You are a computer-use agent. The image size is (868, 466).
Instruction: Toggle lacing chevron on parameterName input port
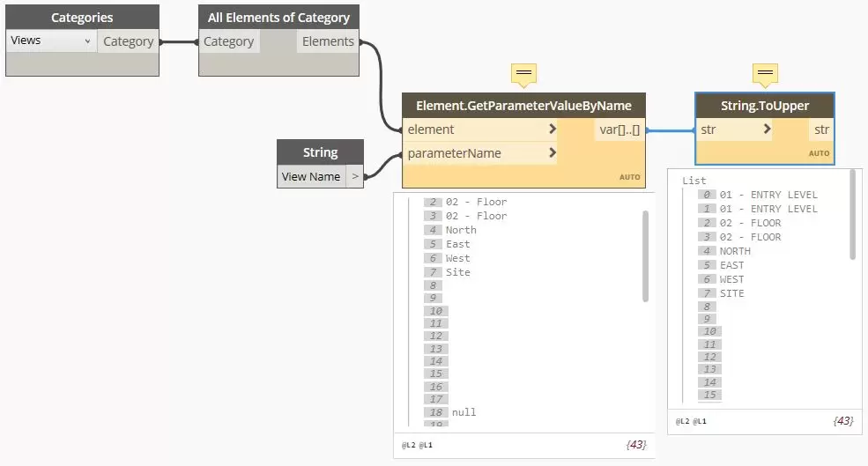click(x=553, y=153)
